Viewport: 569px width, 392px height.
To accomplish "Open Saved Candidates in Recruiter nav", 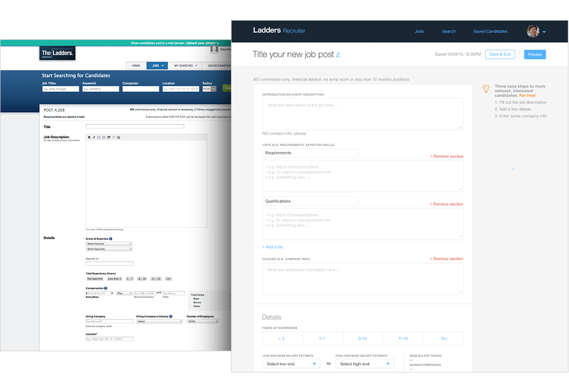I will click(490, 31).
